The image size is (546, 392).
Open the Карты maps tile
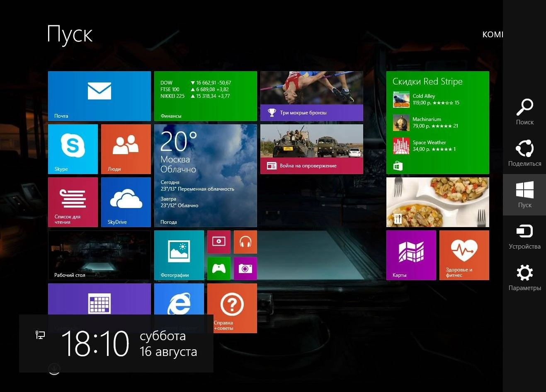[x=411, y=255]
